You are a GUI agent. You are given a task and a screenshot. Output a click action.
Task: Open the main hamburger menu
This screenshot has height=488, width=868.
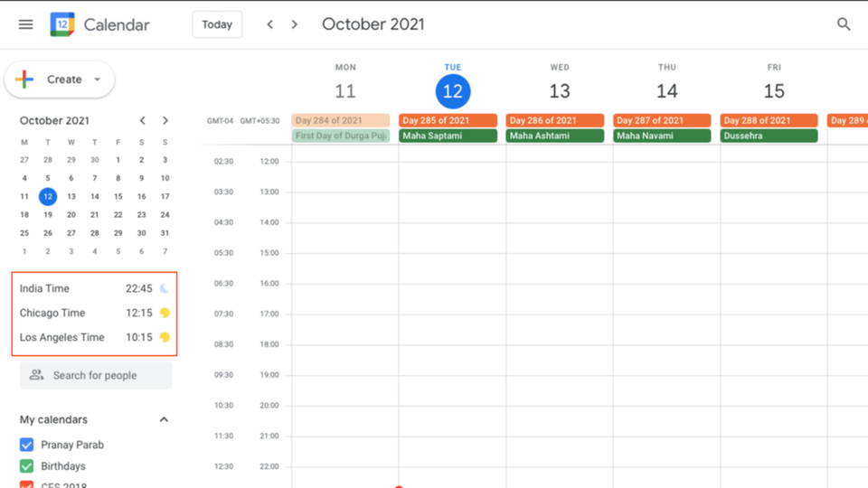[x=25, y=24]
